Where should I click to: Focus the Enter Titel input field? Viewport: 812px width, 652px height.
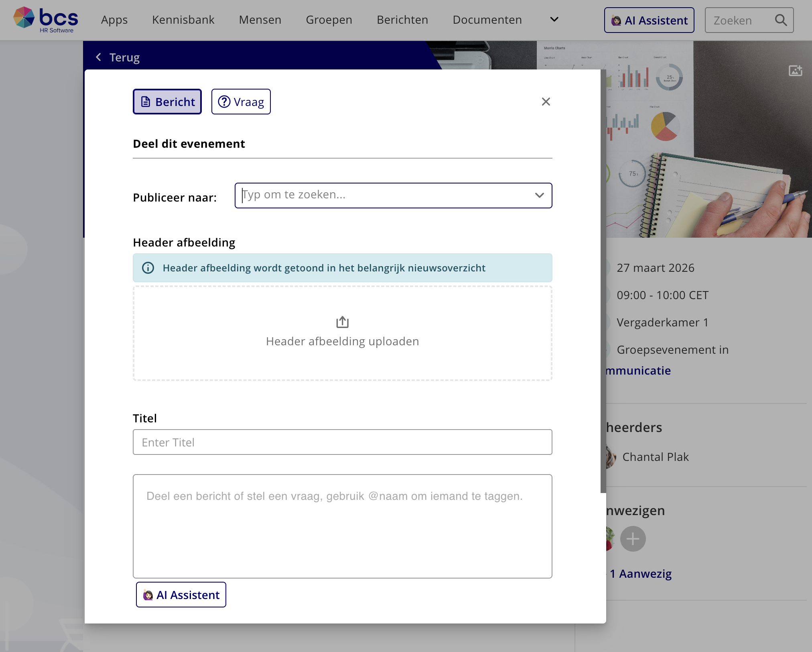click(343, 442)
